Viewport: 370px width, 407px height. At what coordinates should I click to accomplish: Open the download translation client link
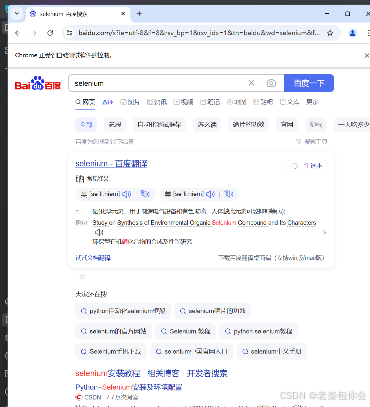point(271,258)
